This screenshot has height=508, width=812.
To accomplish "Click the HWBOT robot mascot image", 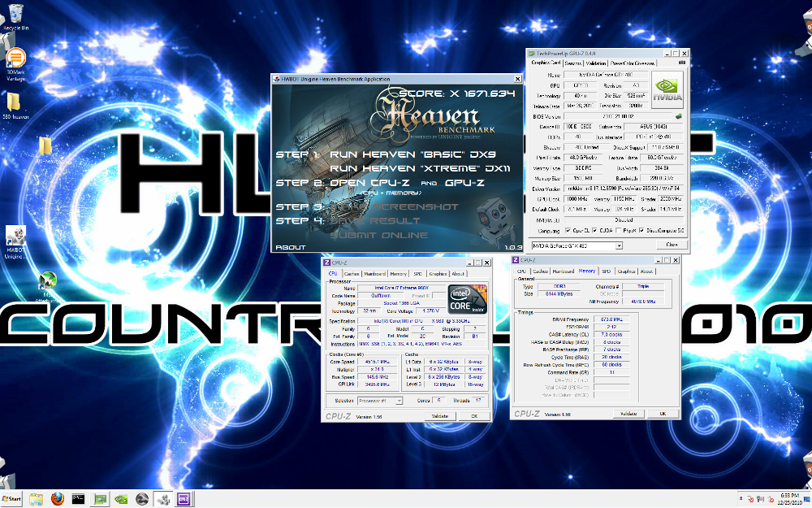I will (495, 221).
